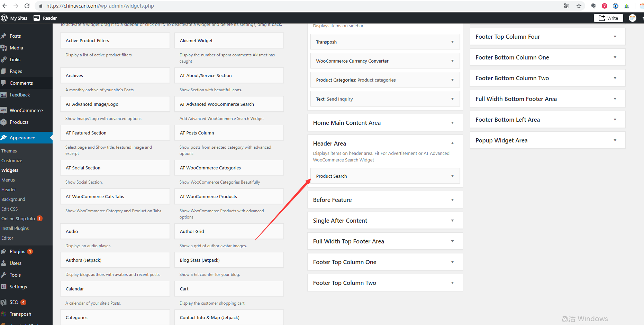Click the Users icon in sidebar
This screenshot has width=644, height=325.
coord(4,263)
